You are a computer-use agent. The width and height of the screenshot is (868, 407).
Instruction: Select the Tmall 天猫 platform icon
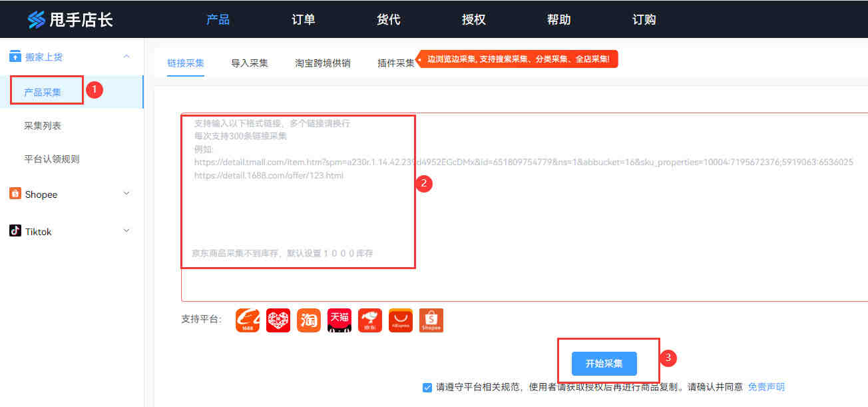coord(339,320)
